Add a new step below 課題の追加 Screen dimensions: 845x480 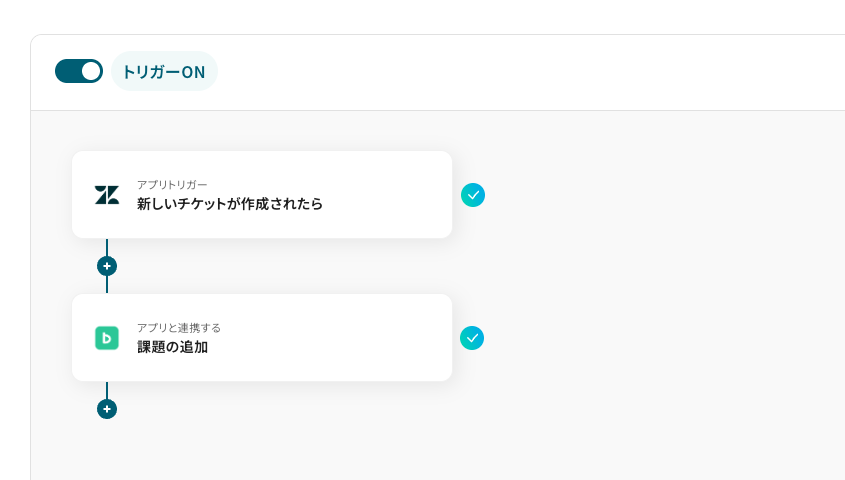107,409
